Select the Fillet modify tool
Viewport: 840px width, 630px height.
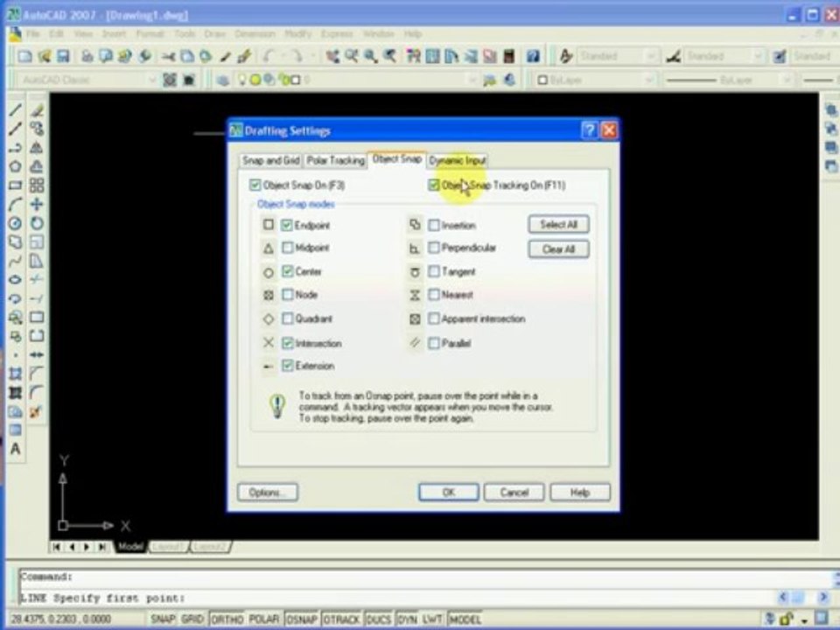click(x=37, y=392)
